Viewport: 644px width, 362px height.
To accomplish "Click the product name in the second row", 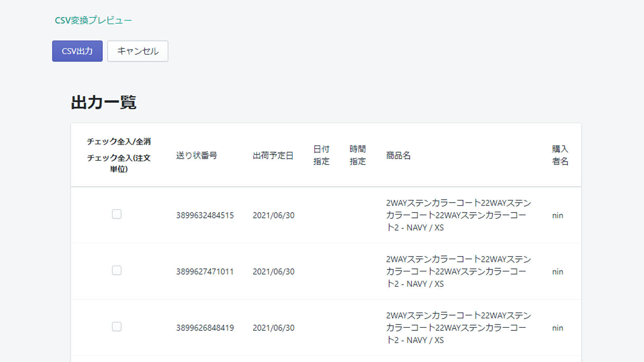I will coord(458,271).
